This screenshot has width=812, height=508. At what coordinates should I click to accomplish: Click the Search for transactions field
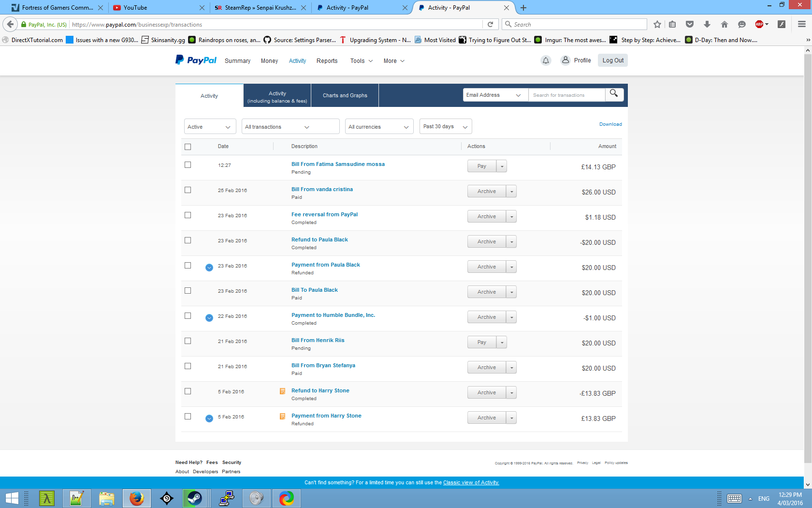click(x=566, y=95)
